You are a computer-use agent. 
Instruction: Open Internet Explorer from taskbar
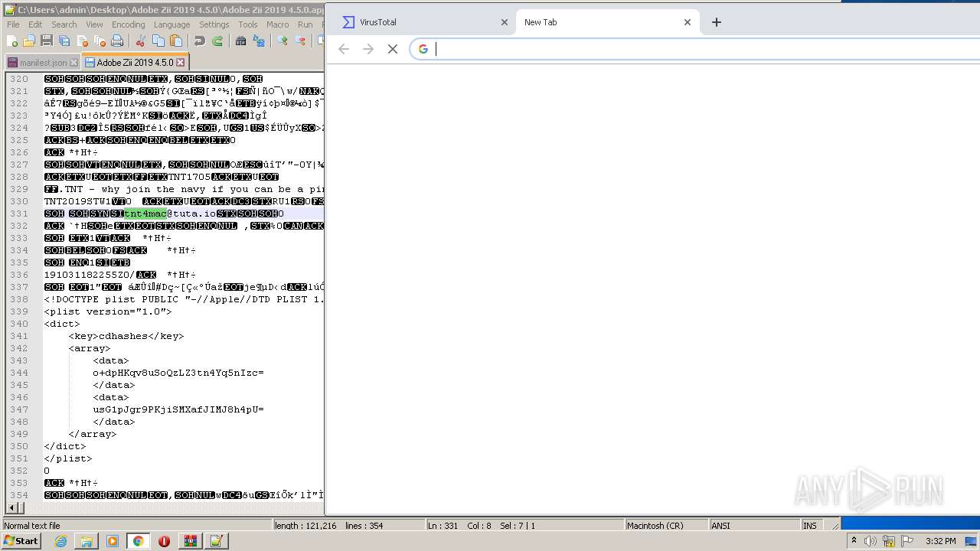(60, 541)
